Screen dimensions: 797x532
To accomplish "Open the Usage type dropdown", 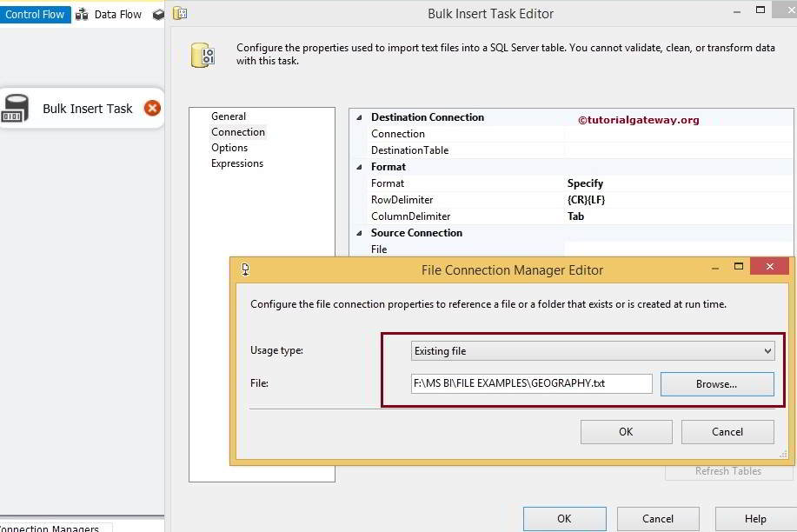I will click(x=767, y=351).
